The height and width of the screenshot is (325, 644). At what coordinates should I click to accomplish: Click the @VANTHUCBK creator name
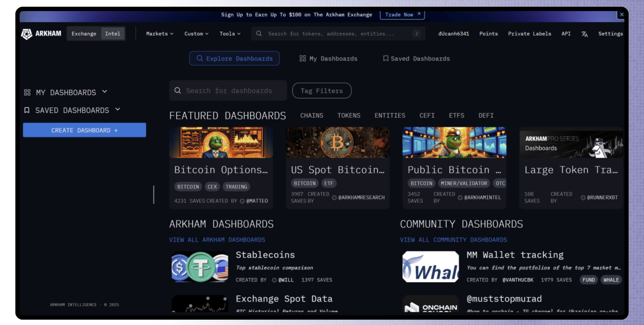pos(518,280)
